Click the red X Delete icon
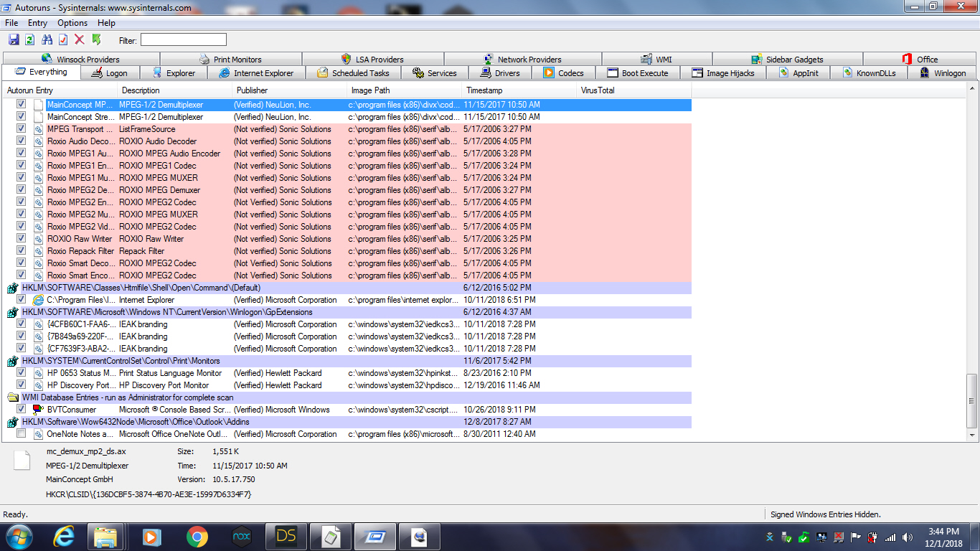Viewport: 980px width, 551px height. click(x=80, y=39)
